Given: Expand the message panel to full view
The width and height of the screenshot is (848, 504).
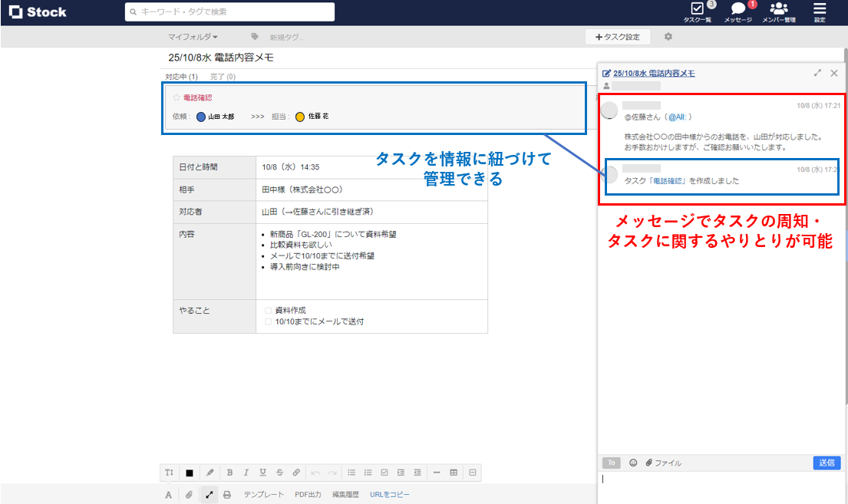Looking at the screenshot, I should (817, 73).
